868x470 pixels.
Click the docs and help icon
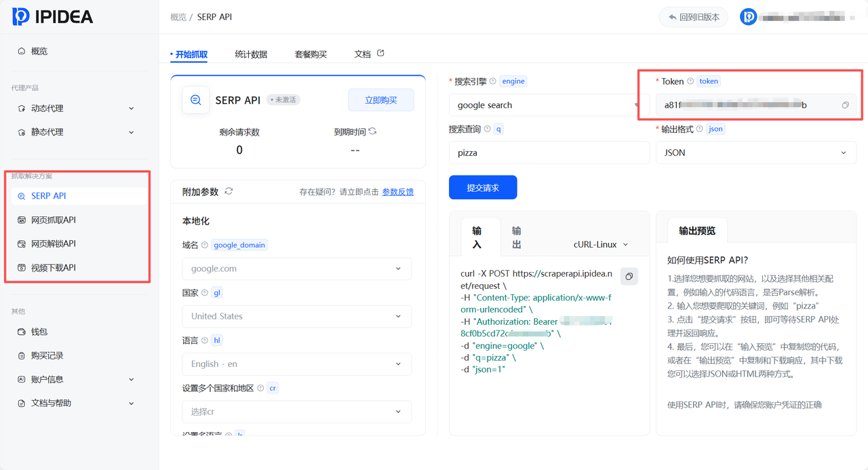[21, 403]
